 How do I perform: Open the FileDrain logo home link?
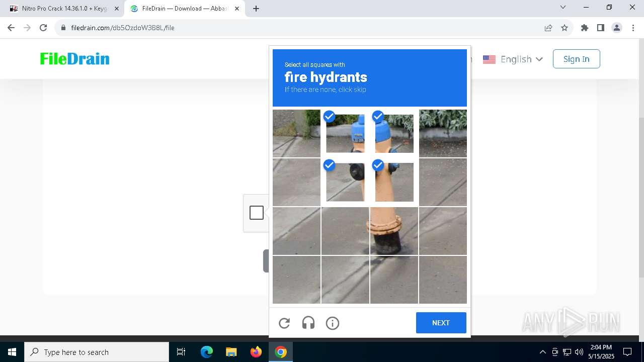click(x=75, y=59)
